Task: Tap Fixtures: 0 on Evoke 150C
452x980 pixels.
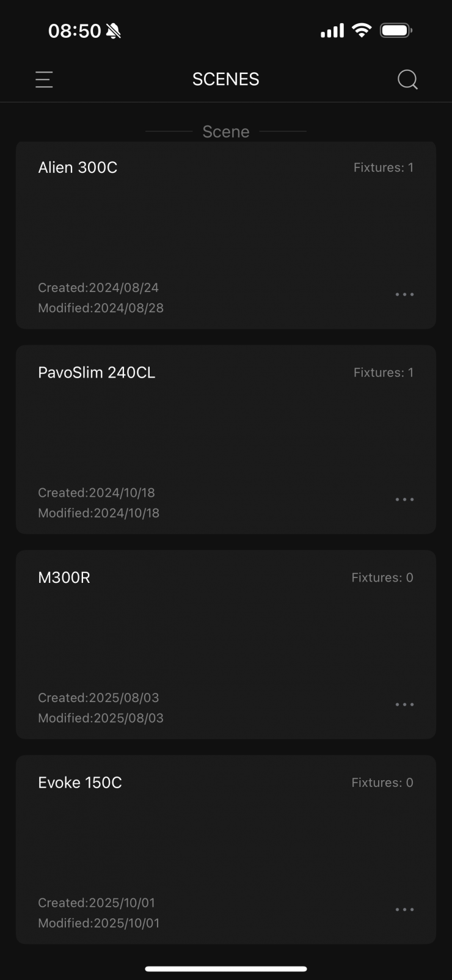Action: [382, 783]
